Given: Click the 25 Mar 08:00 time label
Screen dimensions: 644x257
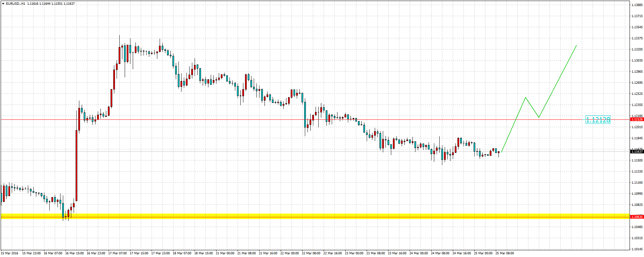Looking at the screenshot, I should coord(505,253).
